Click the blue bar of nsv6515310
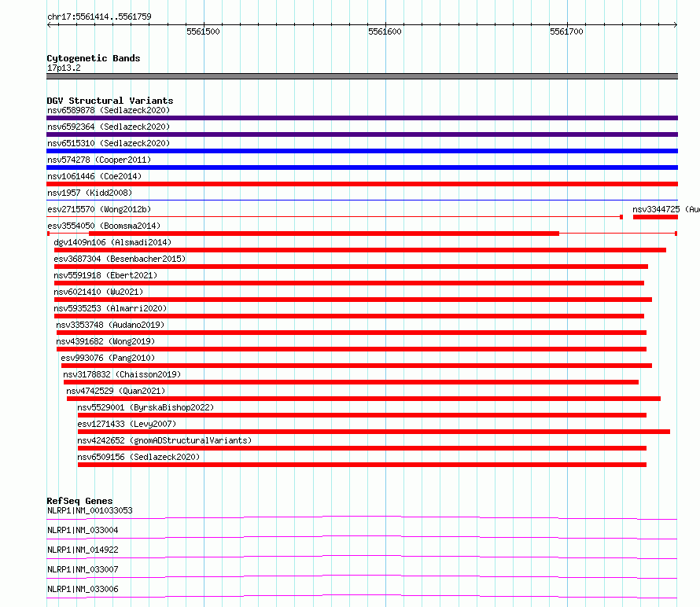This screenshot has width=700, height=607. (362, 151)
